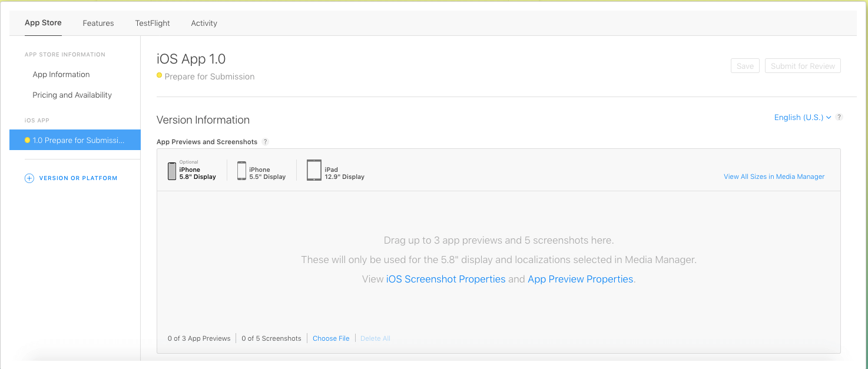
Task: Select the iPhone 5.5" Display device icon
Action: point(241,171)
